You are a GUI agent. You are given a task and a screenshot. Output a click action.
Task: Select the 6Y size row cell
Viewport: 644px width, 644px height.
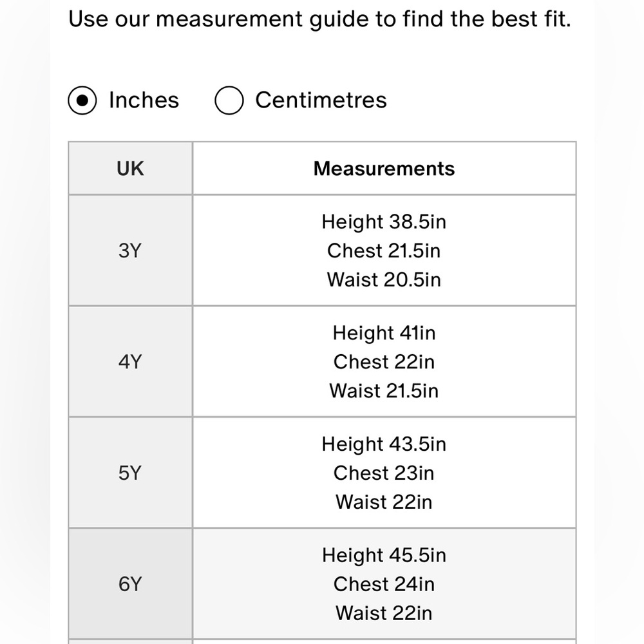coord(130,584)
